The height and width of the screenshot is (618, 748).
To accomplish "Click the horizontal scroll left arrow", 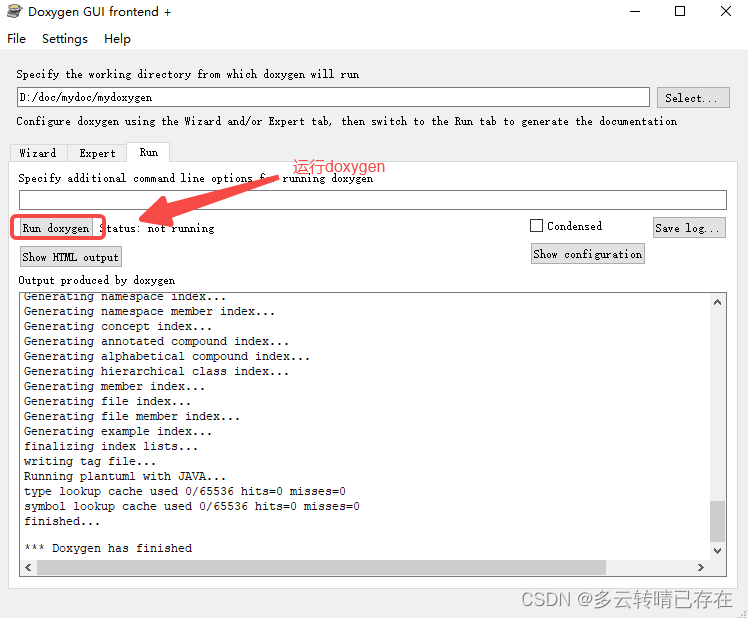I will [29, 567].
